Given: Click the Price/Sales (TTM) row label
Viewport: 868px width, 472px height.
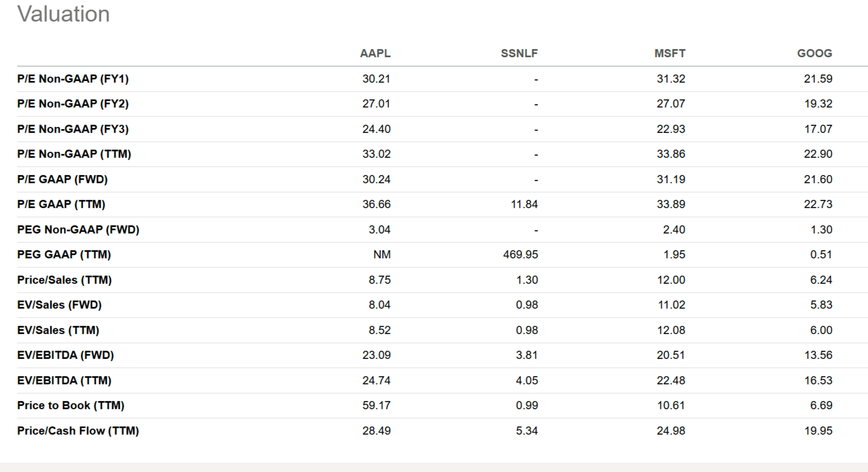Looking at the screenshot, I should point(64,280).
